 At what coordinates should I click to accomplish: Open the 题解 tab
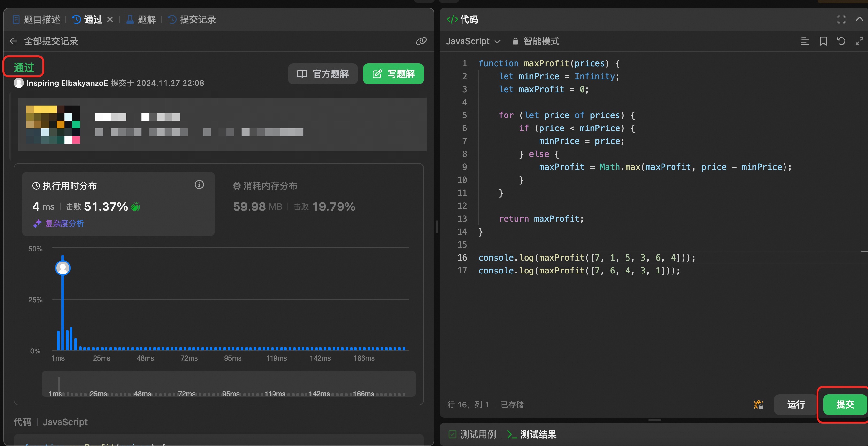pyautogui.click(x=141, y=19)
